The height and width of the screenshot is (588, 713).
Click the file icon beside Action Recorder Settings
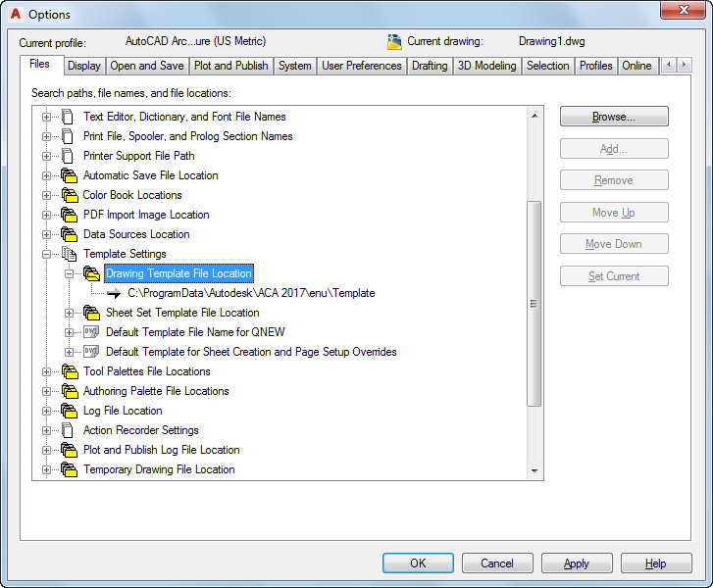(x=68, y=430)
